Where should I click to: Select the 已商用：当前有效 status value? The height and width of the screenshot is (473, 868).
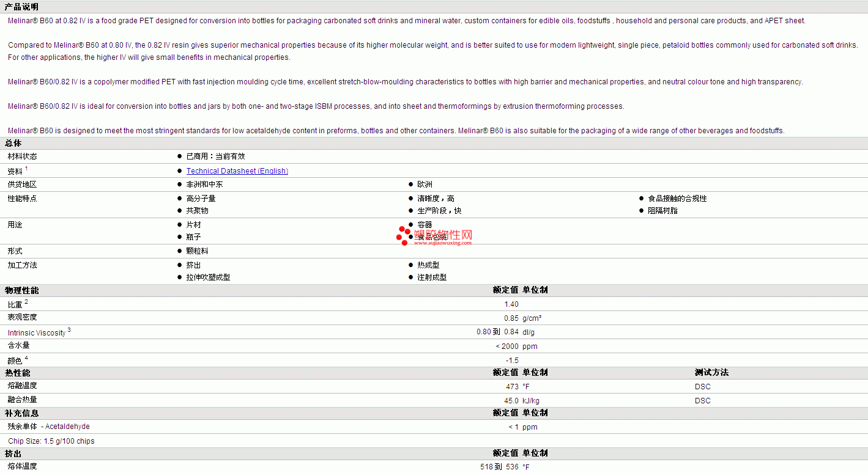pos(215,156)
